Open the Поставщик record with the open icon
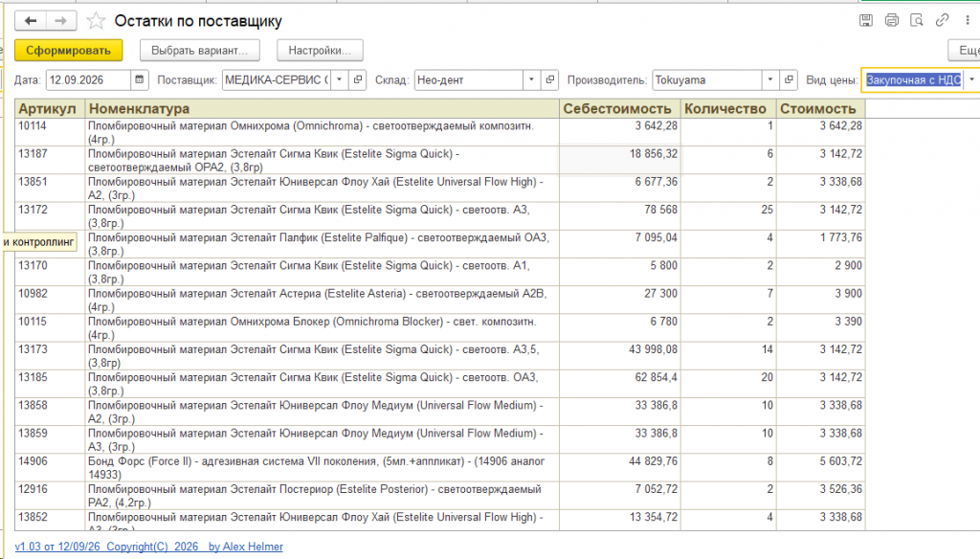Viewport: 980px width, 559px height. click(358, 80)
